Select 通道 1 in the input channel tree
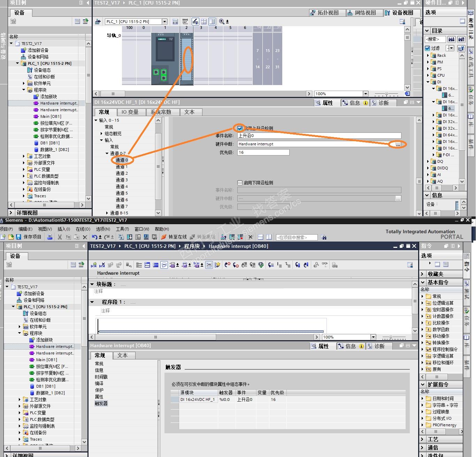The width and height of the screenshot is (476, 457). [122, 167]
